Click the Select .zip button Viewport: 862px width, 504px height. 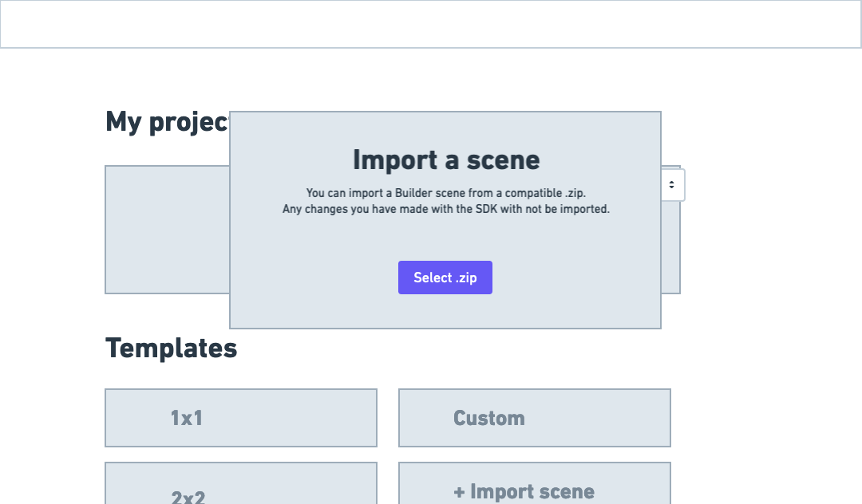(x=445, y=278)
